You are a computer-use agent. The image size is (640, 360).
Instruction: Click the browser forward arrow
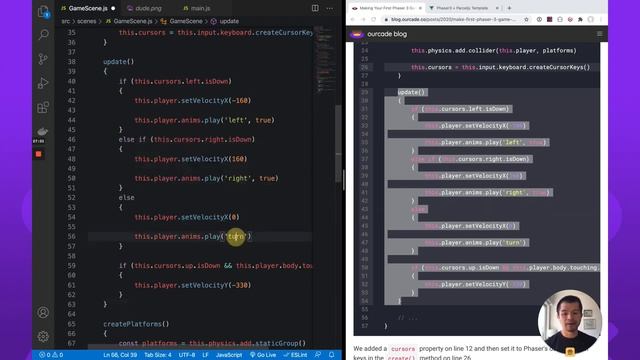coord(363,19)
